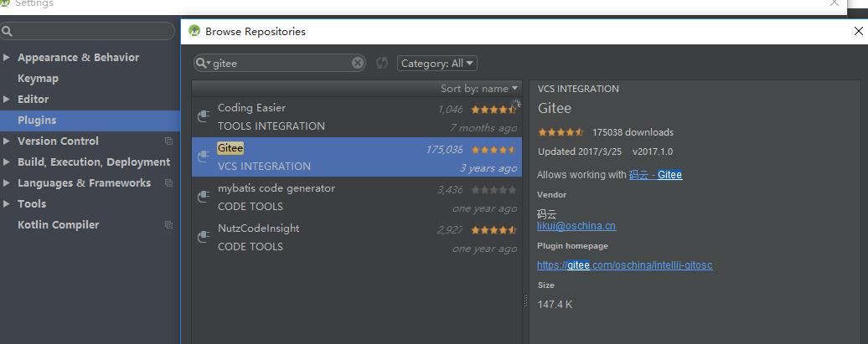The image size is (868, 344).
Task: Click the 3 years ago date on the Gitee row
Action: pyautogui.click(x=488, y=168)
